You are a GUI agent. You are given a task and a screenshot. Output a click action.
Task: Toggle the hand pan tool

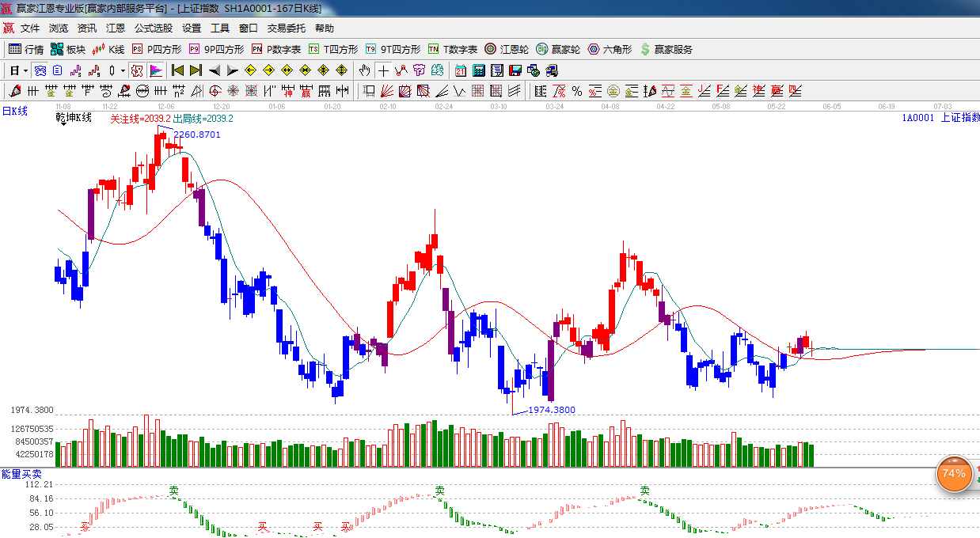point(364,70)
